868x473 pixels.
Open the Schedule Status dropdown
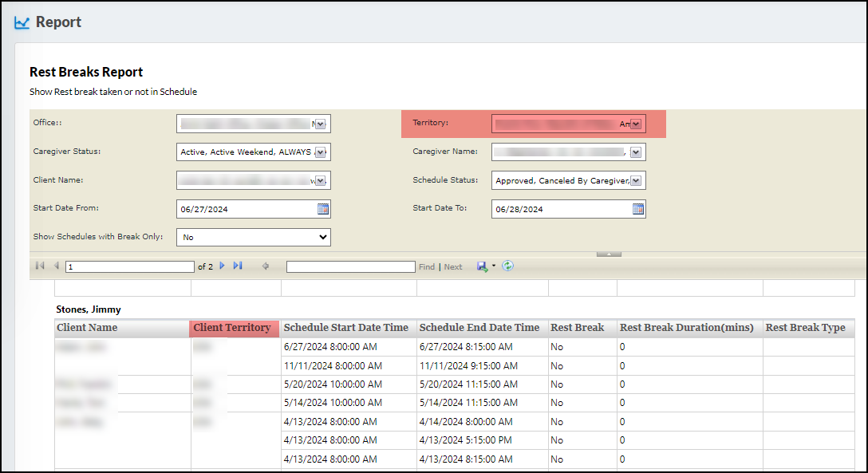coord(636,181)
